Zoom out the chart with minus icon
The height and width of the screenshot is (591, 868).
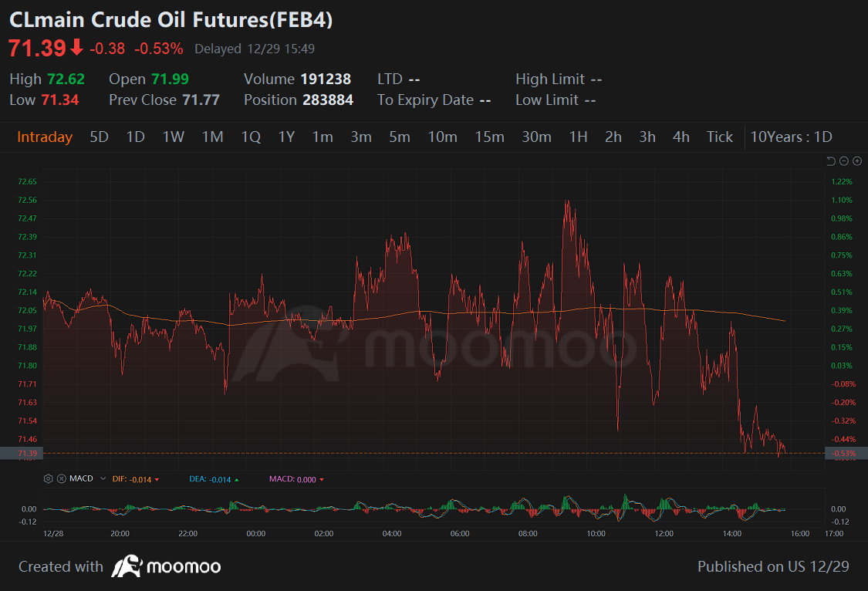844,160
